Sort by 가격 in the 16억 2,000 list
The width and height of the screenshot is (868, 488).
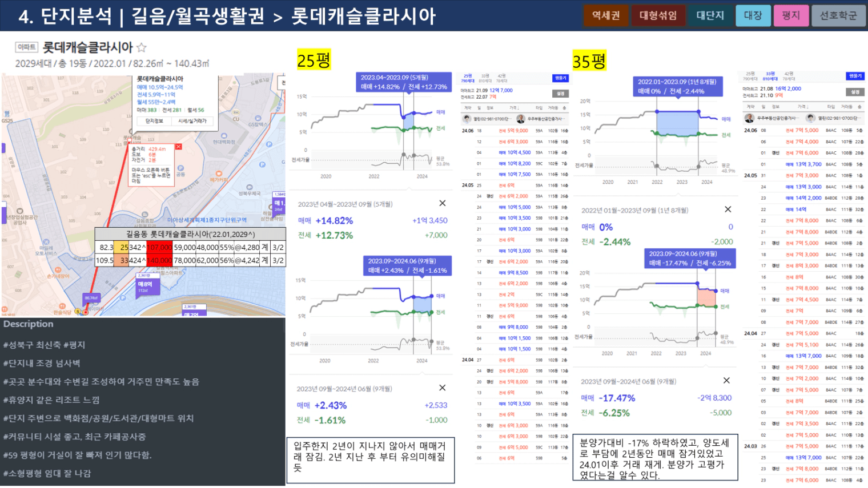802,107
